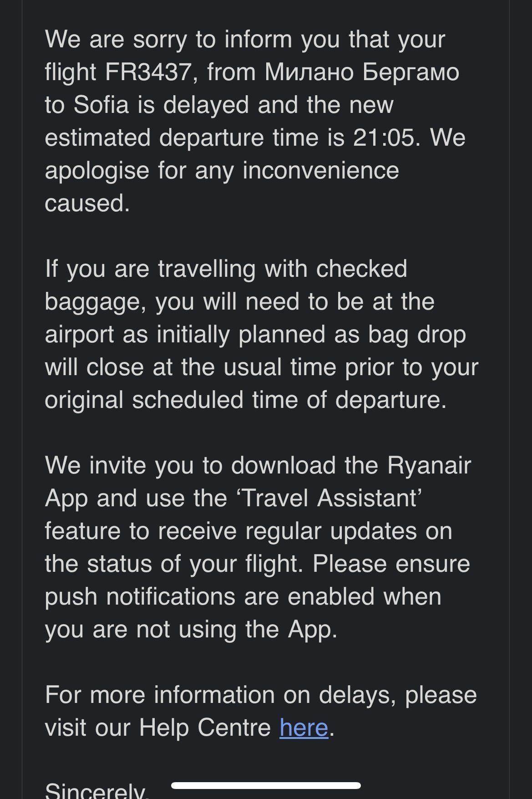Screen dimensions: 532x799
Task: Tap the 'Travel Assistant' feature name
Action: [x=330, y=498]
